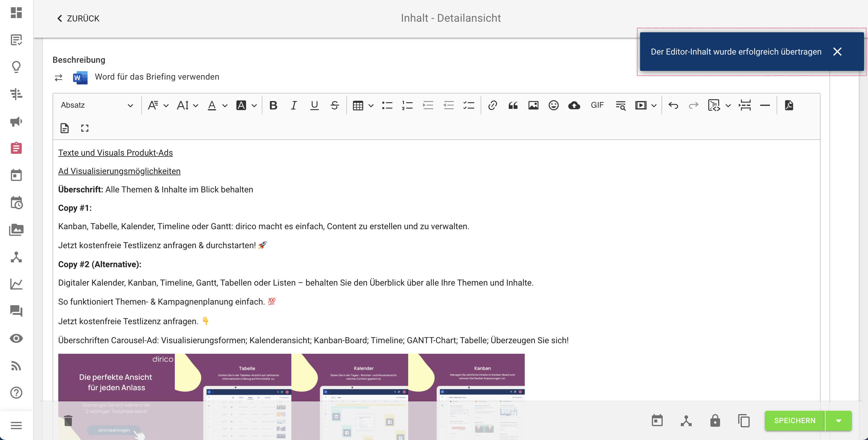
Task: Dismiss the 'Editor-Inhalt erfolgreich übertragen' notification
Action: click(x=838, y=52)
